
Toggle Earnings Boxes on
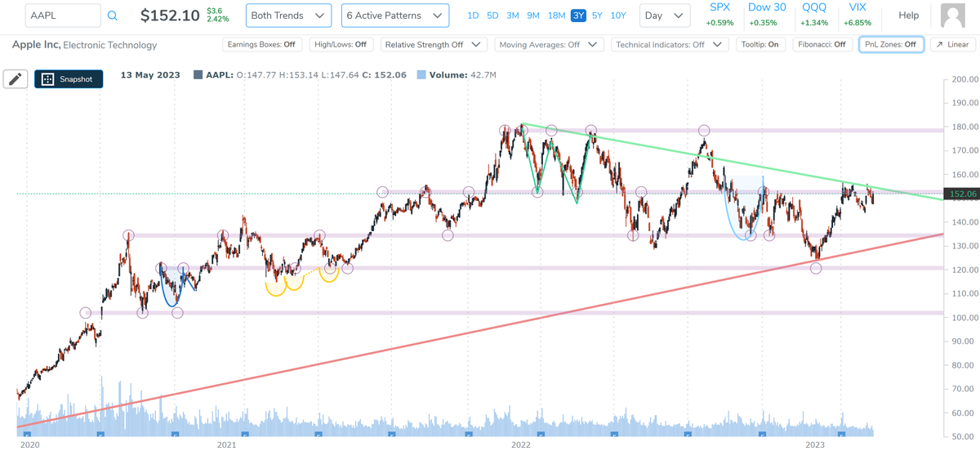(x=262, y=45)
